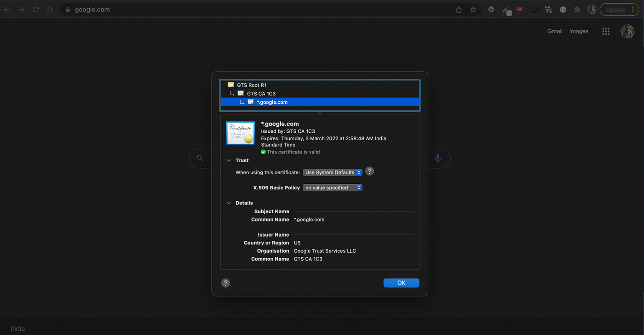
Task: Start voice search with the microphone icon
Action: (437, 158)
